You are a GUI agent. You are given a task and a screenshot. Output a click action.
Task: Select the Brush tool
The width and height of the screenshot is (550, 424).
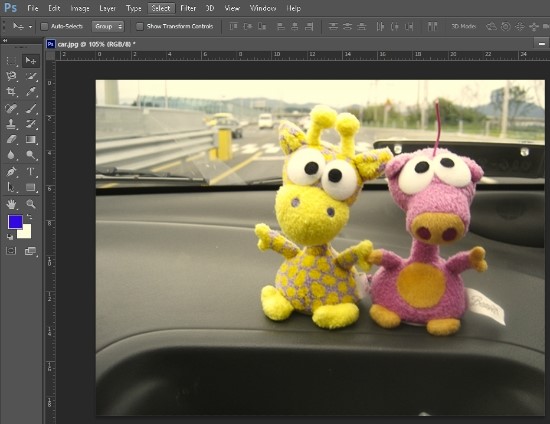(x=31, y=108)
